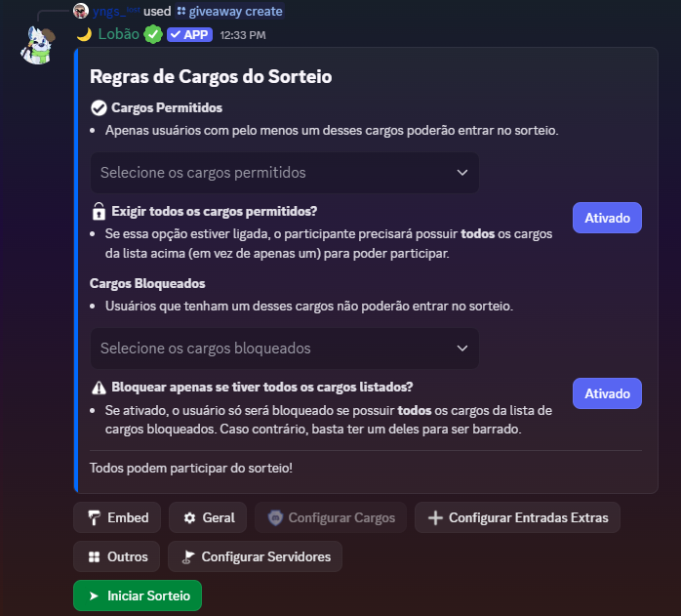The height and width of the screenshot is (616, 681).
Task: Click the small avatar of the command user
Action: [81, 11]
